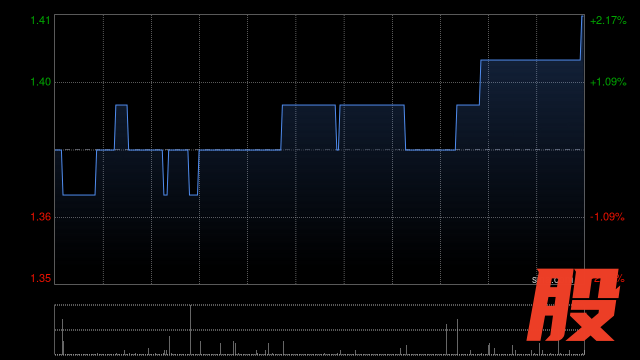Image resolution: width=640 pixels, height=360 pixels.
Task: Click the 1.35 price axis label
Action: coord(41,278)
